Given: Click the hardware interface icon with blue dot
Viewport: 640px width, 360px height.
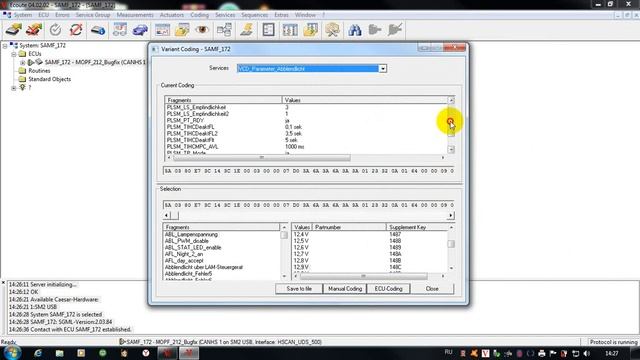Looking at the screenshot, I should point(98,30).
